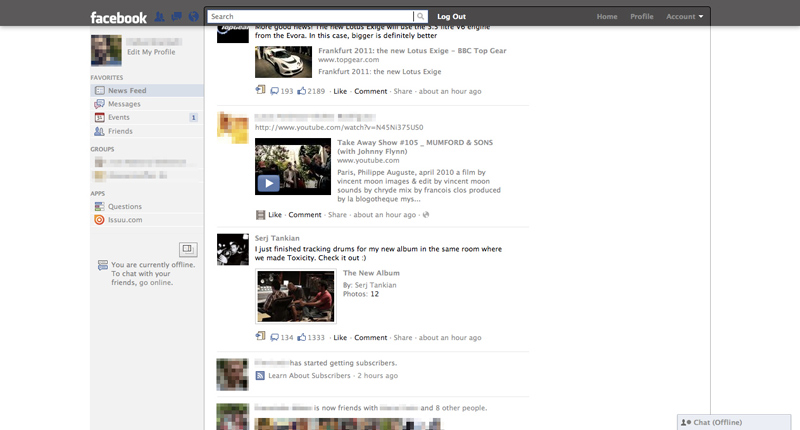Open friend requests icon in top bar
The width and height of the screenshot is (800, 430).
click(160, 17)
